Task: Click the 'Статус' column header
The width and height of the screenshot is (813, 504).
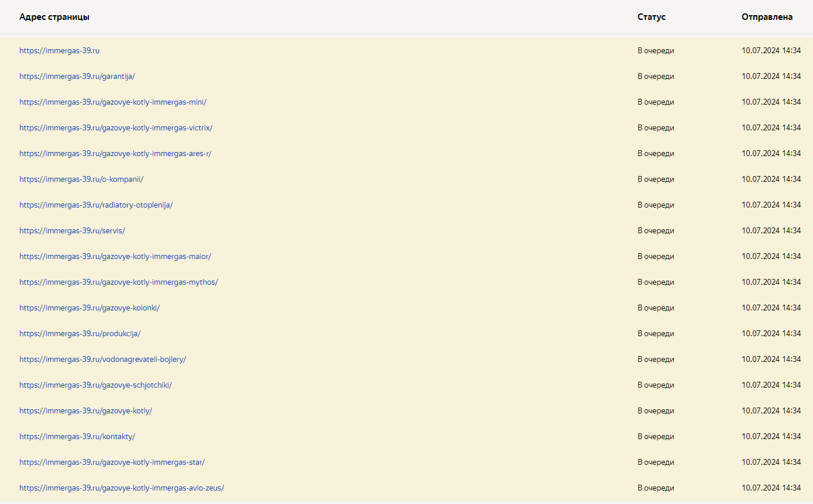Action: [x=652, y=17]
